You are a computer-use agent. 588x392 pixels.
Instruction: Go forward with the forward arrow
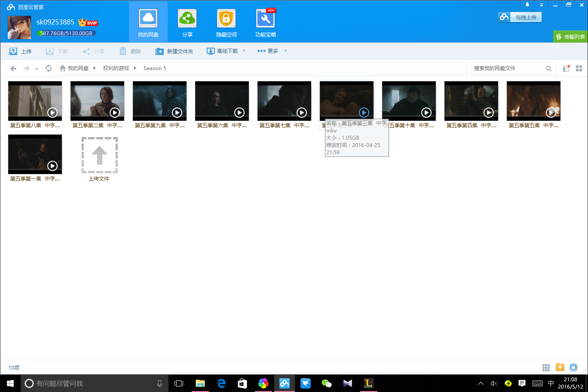pos(26,68)
